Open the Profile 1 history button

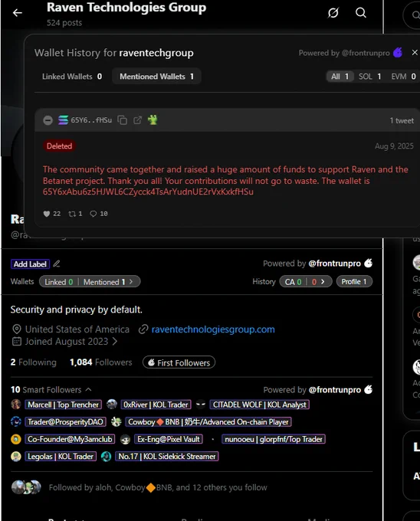coord(354,281)
